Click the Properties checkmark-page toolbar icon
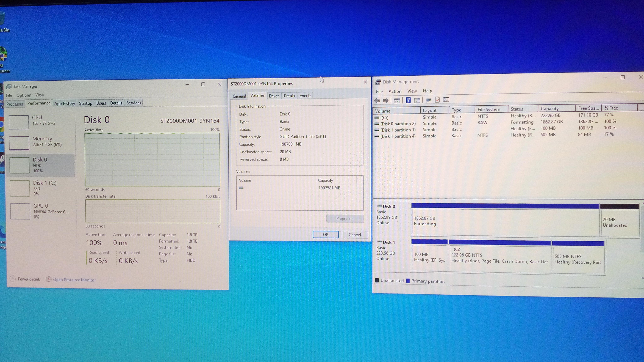 tap(437, 100)
